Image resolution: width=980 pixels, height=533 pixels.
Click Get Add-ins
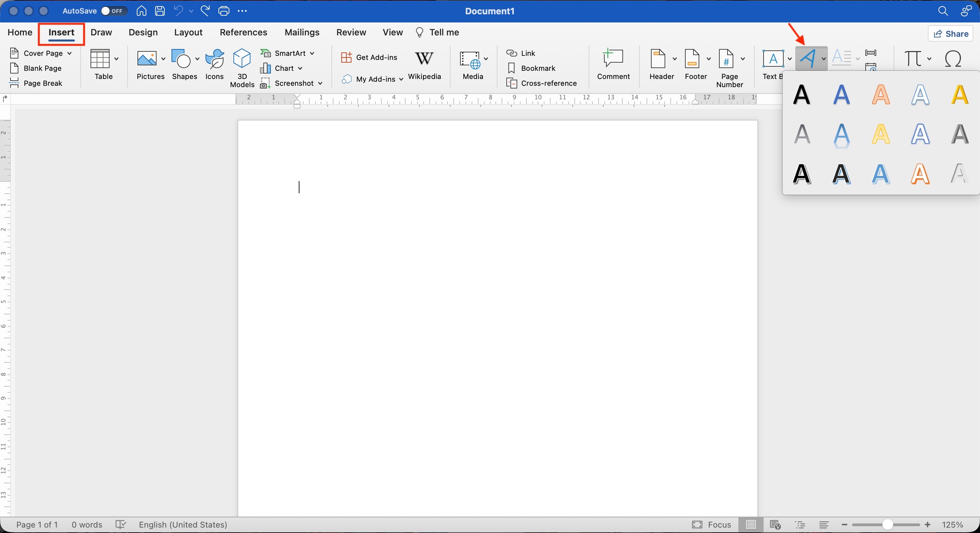point(369,57)
